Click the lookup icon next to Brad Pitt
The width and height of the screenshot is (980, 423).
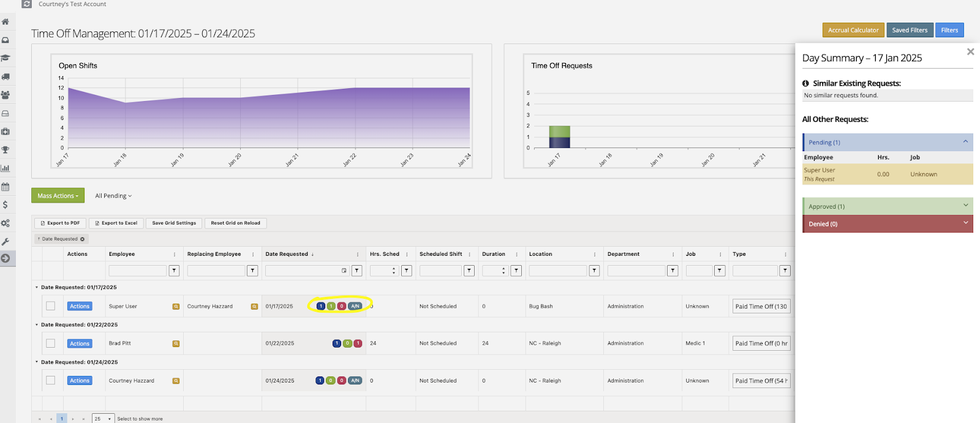coord(176,343)
